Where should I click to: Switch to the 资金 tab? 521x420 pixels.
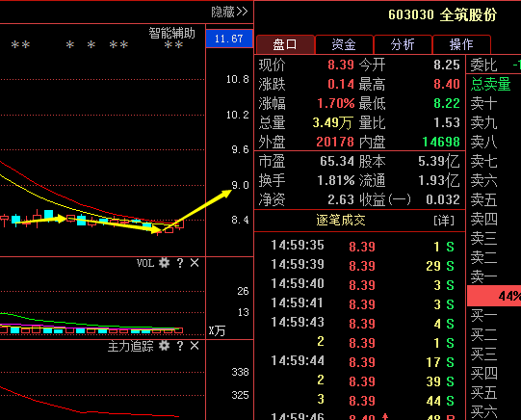pos(344,44)
